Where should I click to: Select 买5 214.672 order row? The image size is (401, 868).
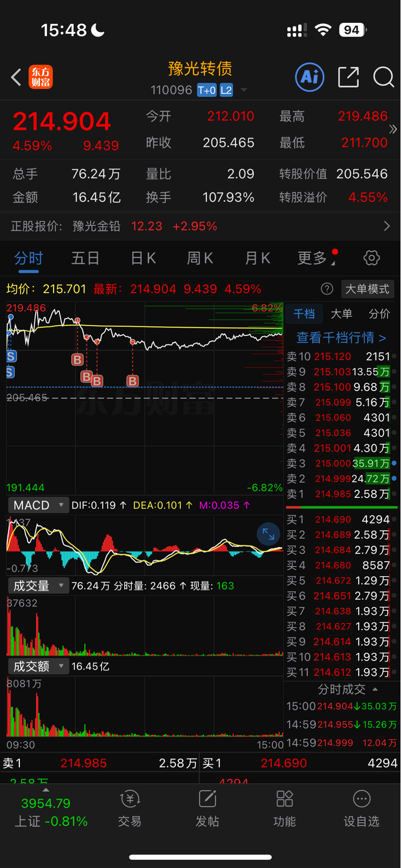[342, 580]
